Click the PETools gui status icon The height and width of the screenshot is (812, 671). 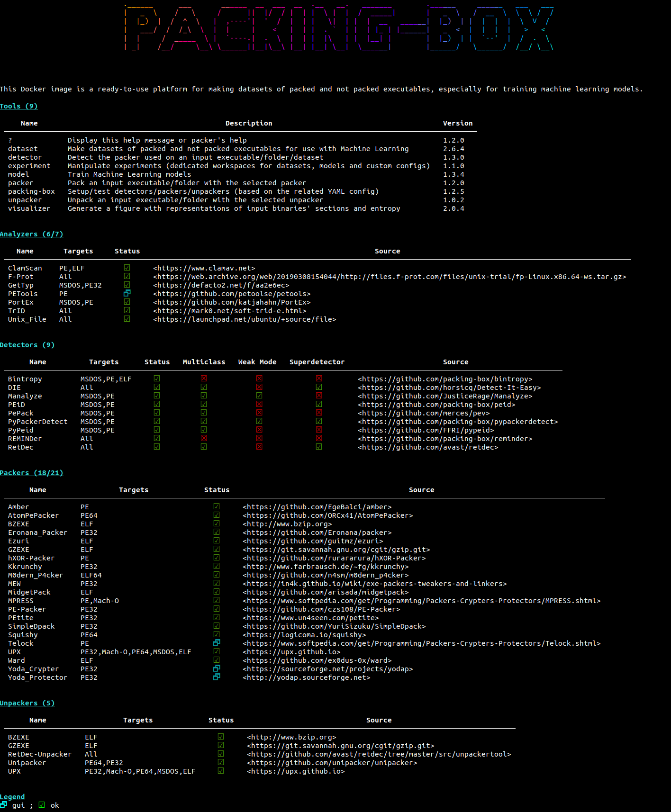coord(127,293)
